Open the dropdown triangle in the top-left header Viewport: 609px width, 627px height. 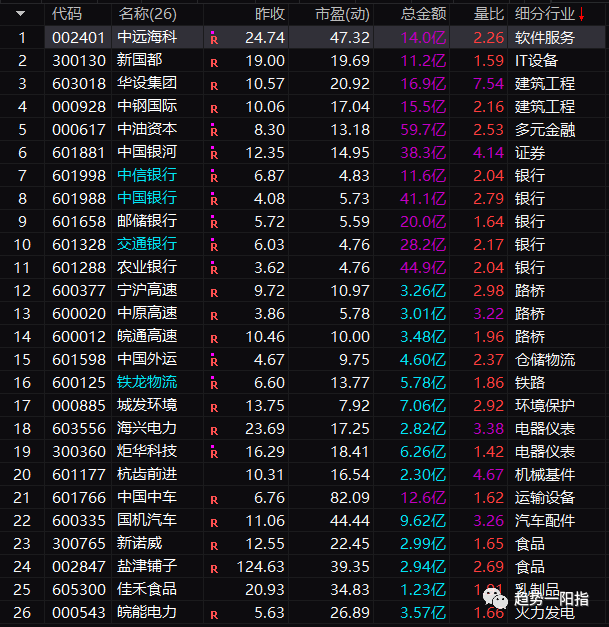pyautogui.click(x=20, y=14)
